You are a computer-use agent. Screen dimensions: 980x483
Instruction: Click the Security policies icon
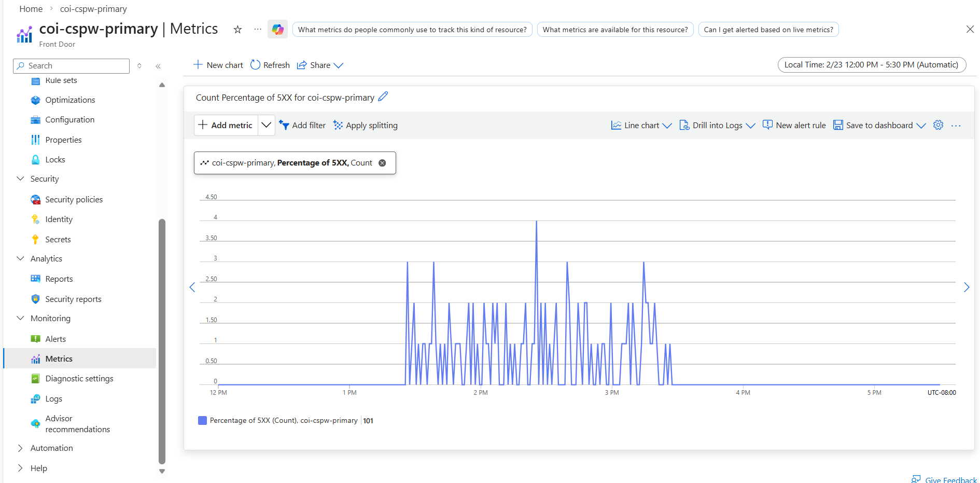(x=35, y=200)
